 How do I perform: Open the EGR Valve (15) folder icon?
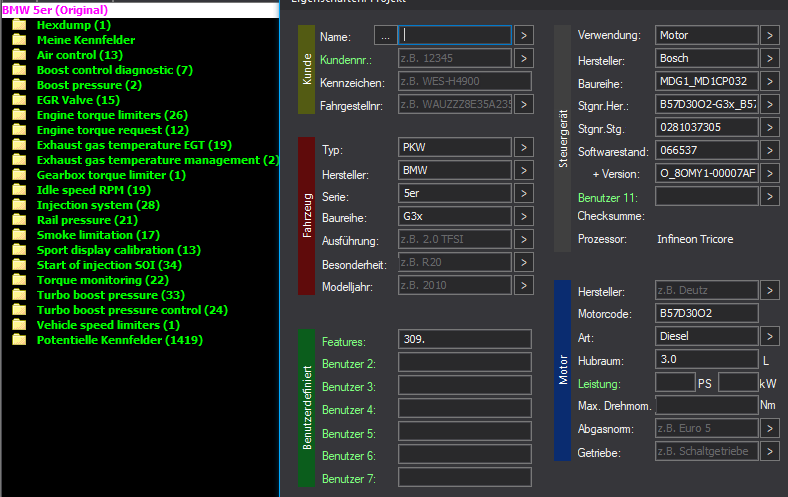tap(19, 100)
